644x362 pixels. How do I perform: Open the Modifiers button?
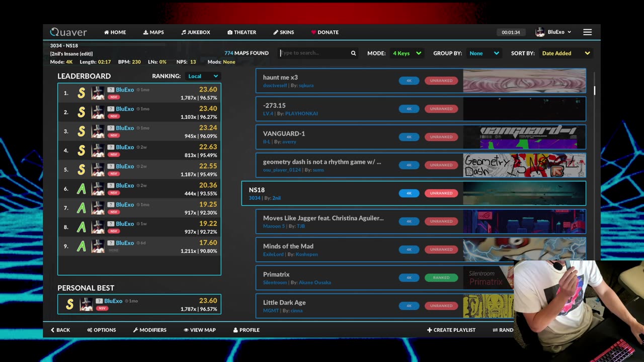pyautogui.click(x=149, y=330)
